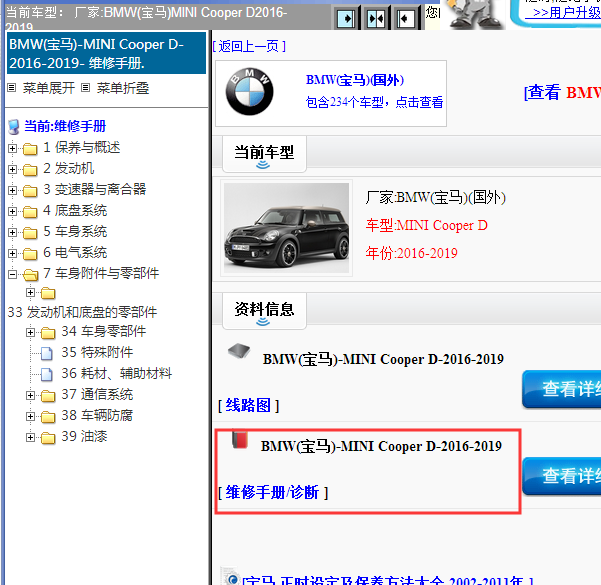Click the 菜单展开 list icon
This screenshot has height=585, width=601.
(x=12, y=88)
